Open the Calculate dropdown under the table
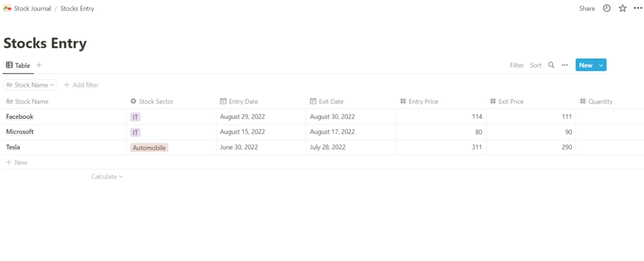The width and height of the screenshot is (644, 261). (x=106, y=177)
